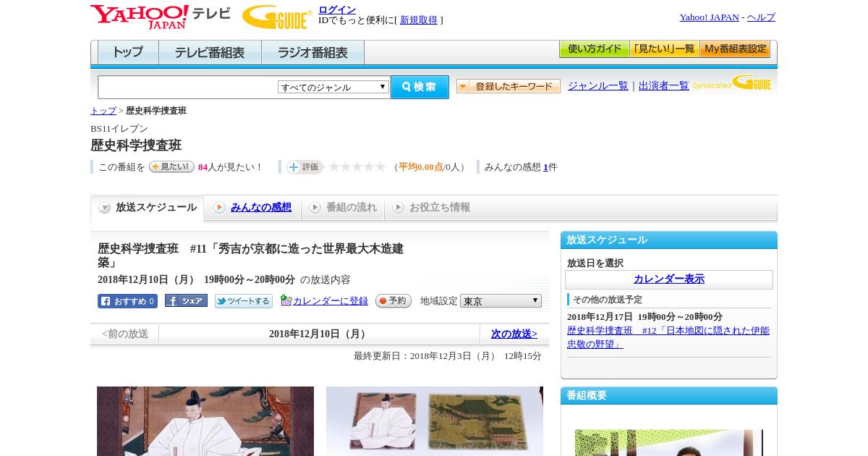Rate the program using the star rating
The image size is (868, 456).
[x=357, y=167]
